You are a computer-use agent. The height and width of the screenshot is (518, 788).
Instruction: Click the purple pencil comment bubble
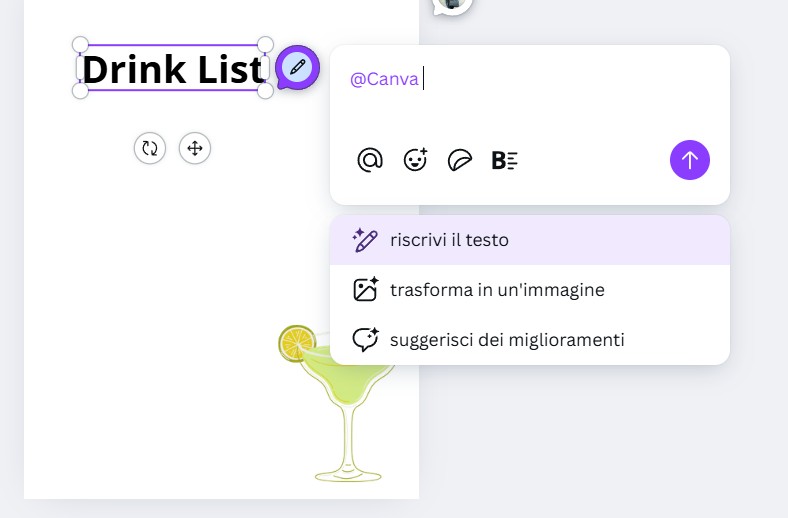click(x=297, y=68)
